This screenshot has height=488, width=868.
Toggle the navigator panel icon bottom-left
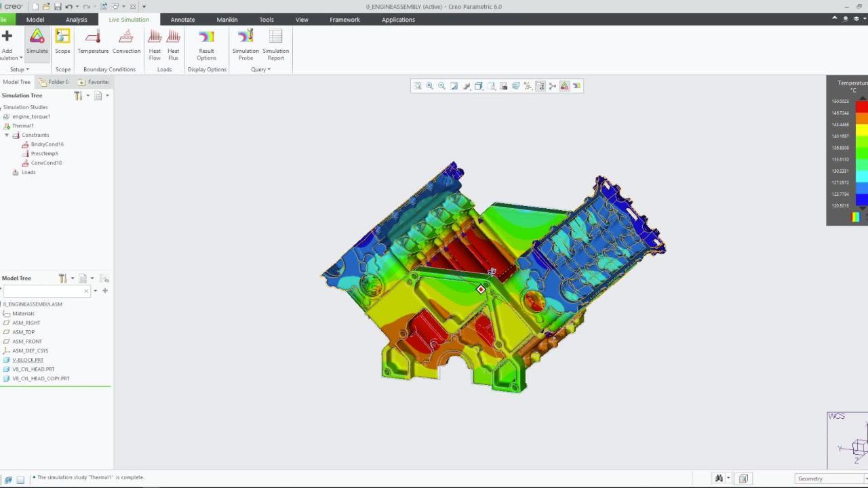(8, 479)
